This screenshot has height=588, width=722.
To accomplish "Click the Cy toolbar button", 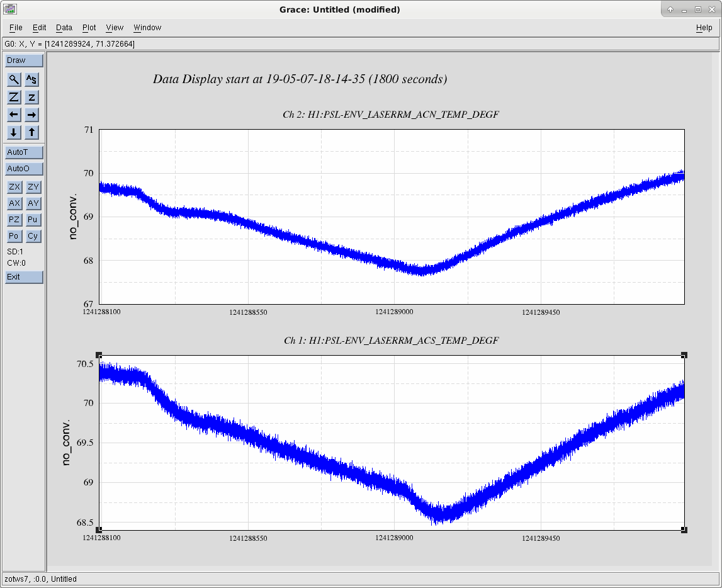I will coord(33,236).
